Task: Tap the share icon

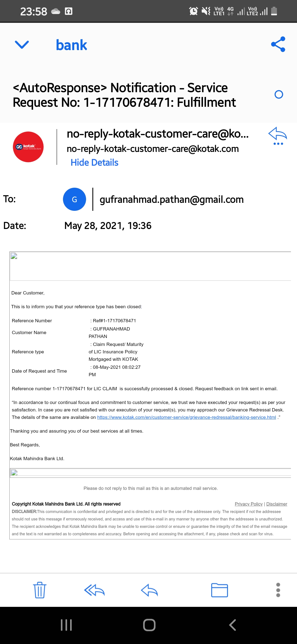Action: tap(278, 44)
